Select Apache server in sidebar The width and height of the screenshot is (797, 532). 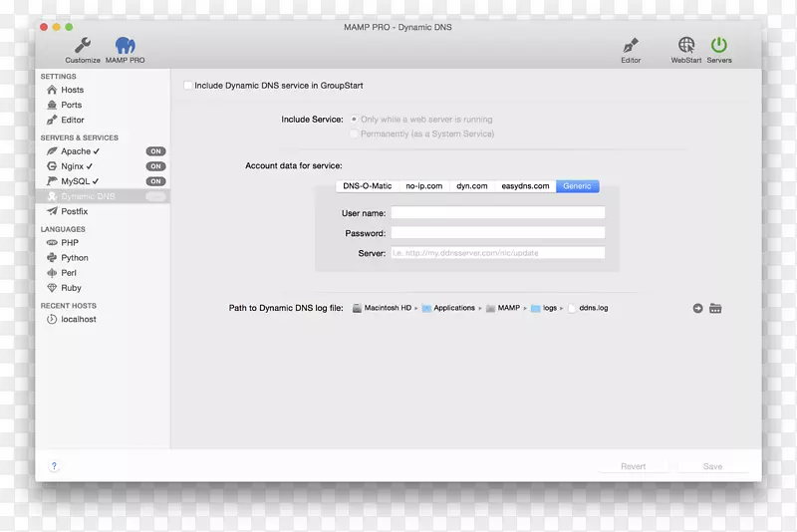tap(103, 151)
